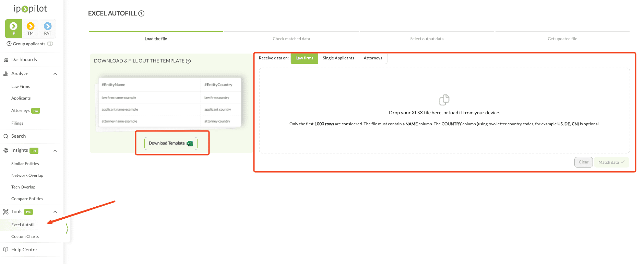
Task: Collapse the sidebar with the edge chevron
Action: [67, 229]
